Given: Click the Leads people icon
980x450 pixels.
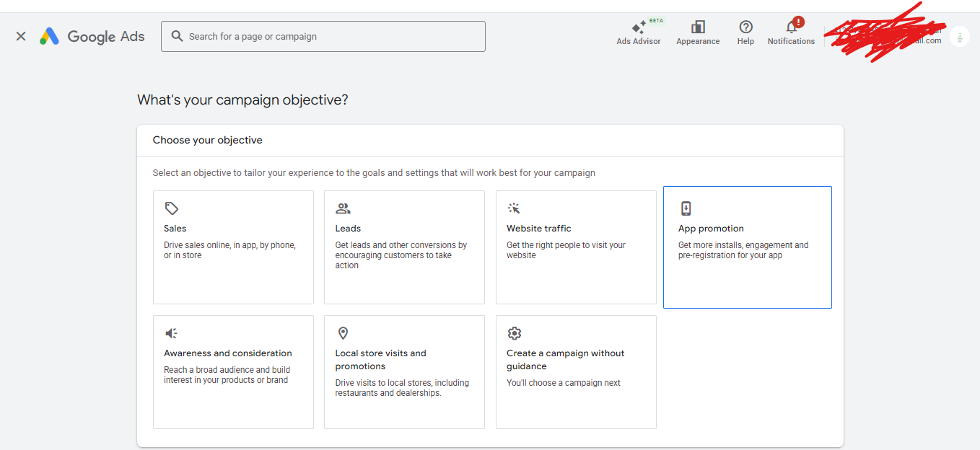Looking at the screenshot, I should point(343,208).
